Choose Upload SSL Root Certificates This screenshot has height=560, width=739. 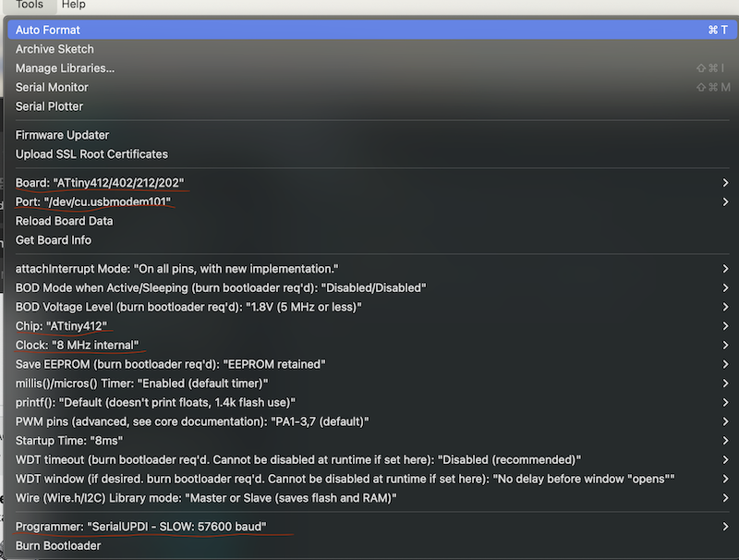[x=91, y=154]
